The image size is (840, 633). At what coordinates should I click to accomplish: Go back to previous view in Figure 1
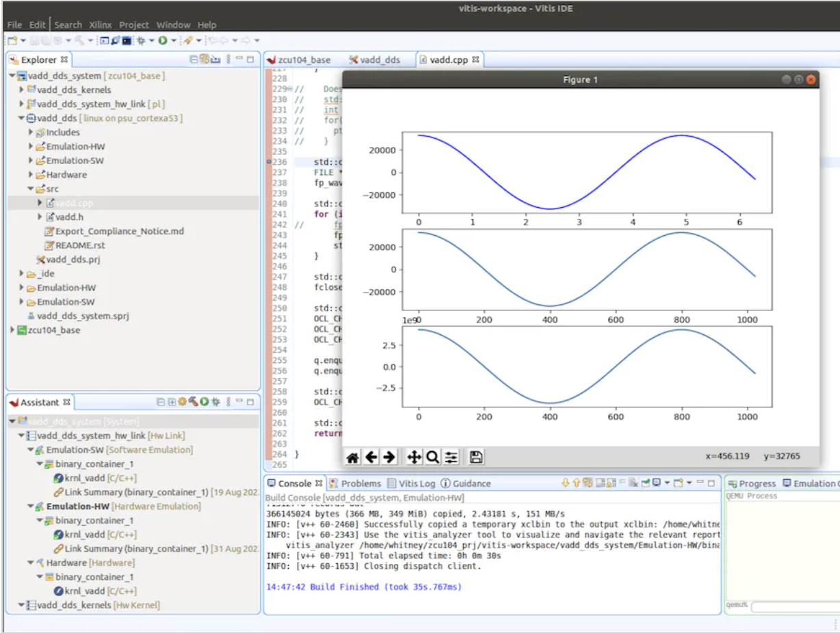371,457
